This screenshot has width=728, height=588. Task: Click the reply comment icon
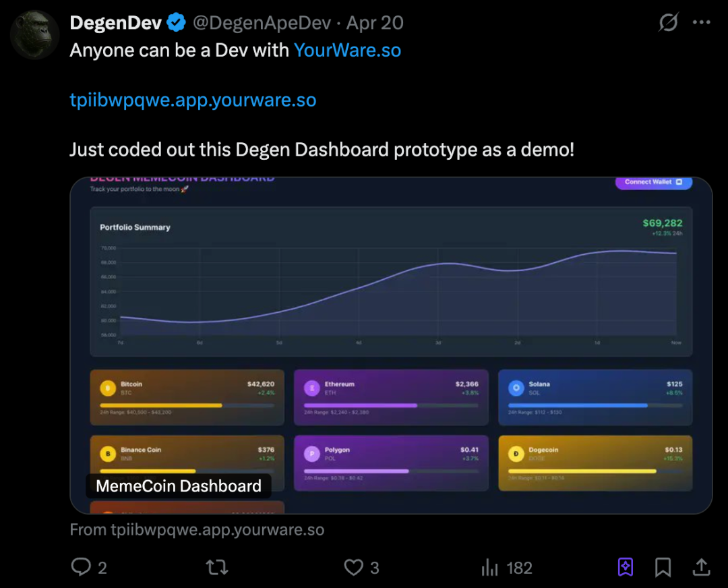(81, 567)
